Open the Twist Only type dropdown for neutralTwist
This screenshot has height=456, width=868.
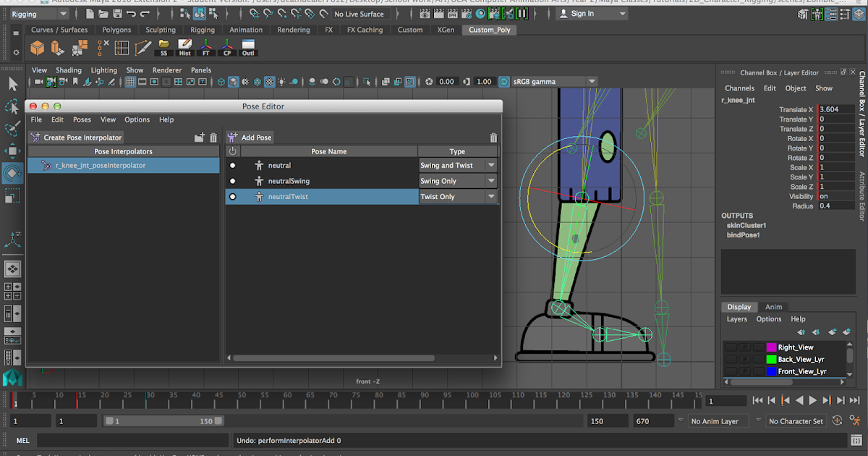pyautogui.click(x=492, y=197)
